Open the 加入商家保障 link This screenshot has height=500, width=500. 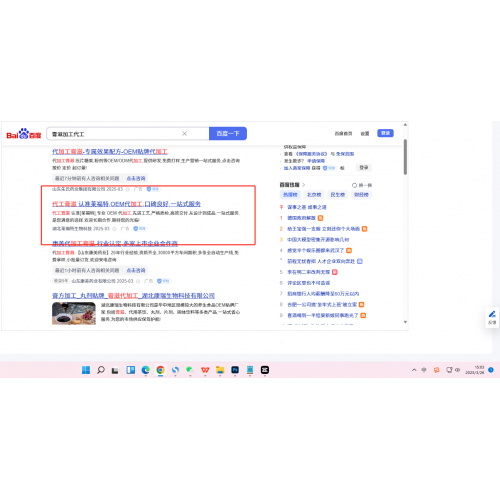pos(296,168)
